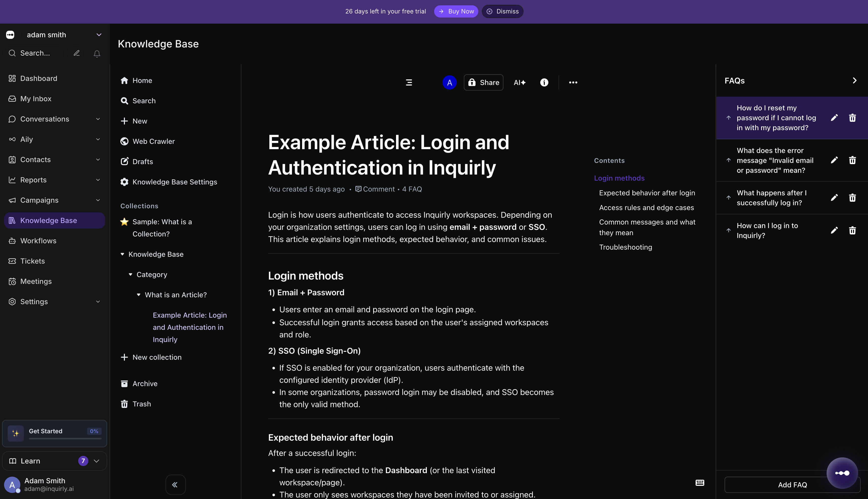
Task: Open knowledge base Home
Action: [x=136, y=80]
